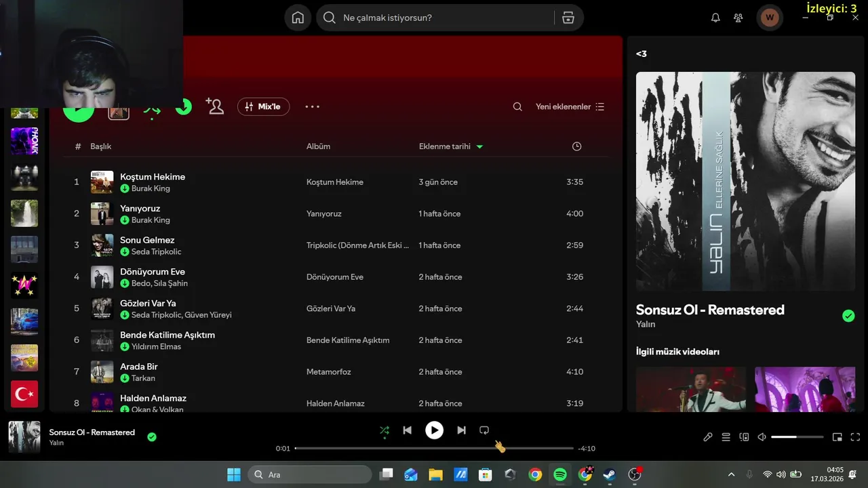Enter full screen player icon
868x488 pixels.
[855, 437]
